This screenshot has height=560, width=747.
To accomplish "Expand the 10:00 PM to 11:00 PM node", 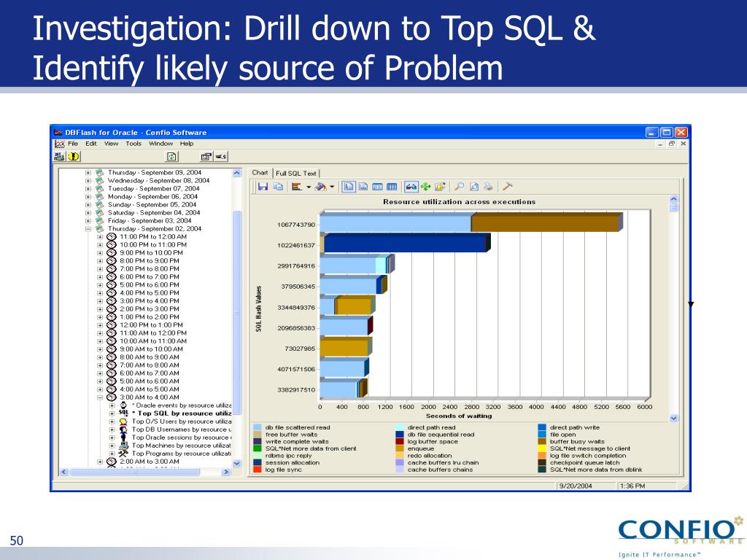I will 99,245.
